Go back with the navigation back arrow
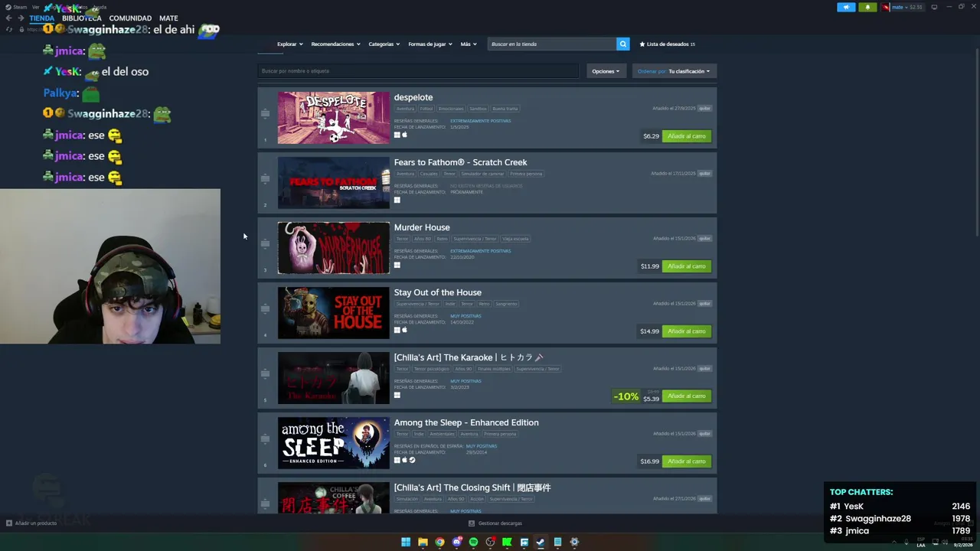The height and width of the screenshot is (551, 980). coord(9,18)
